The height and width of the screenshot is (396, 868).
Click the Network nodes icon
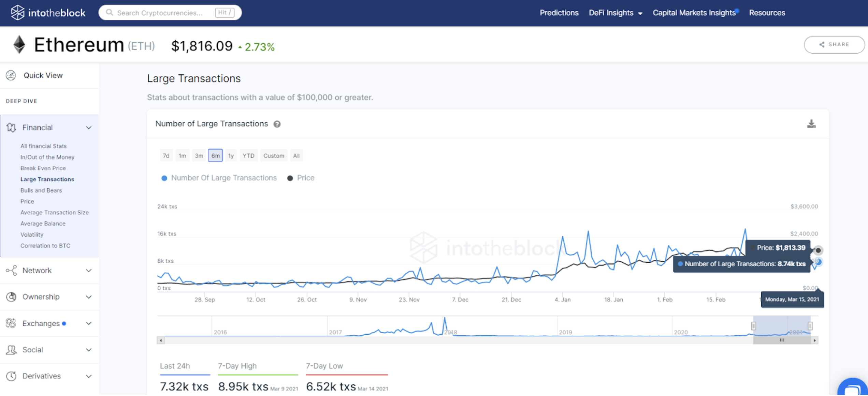pos(11,271)
